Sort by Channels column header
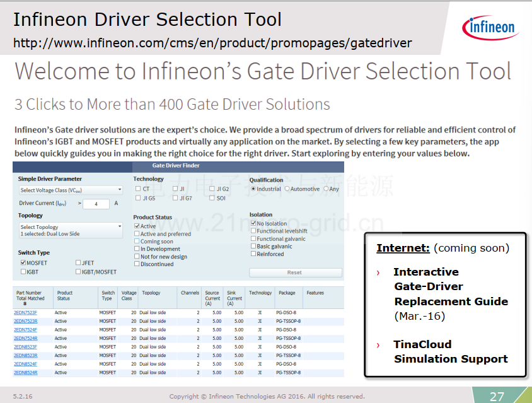Screen dimensions: 532x403 (x=189, y=298)
